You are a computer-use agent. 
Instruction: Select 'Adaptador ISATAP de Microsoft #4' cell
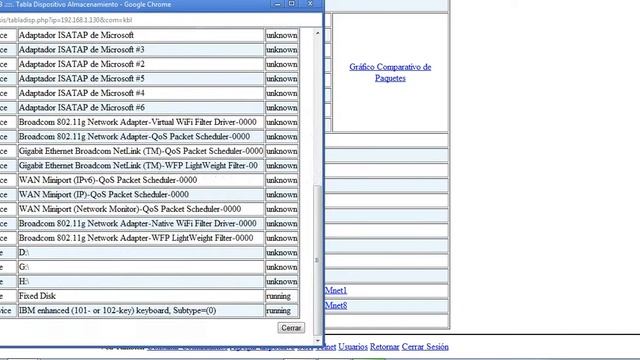pyautogui.click(x=141, y=93)
